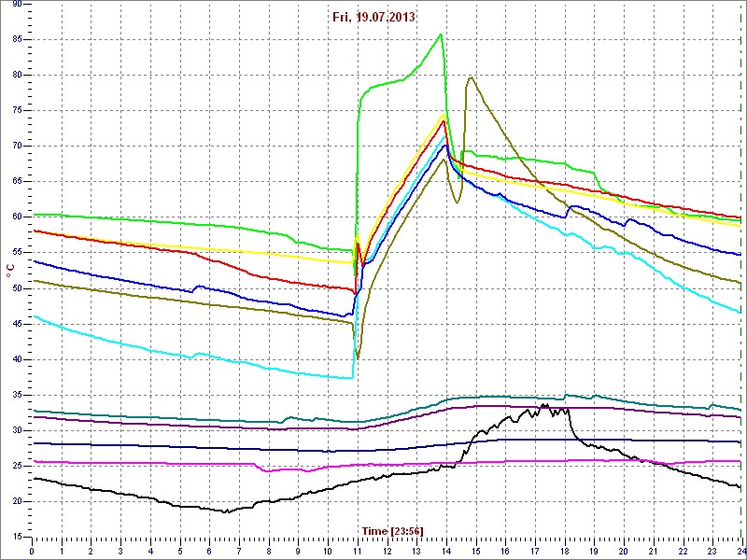Click hour "13" on the time axis

pos(416,549)
